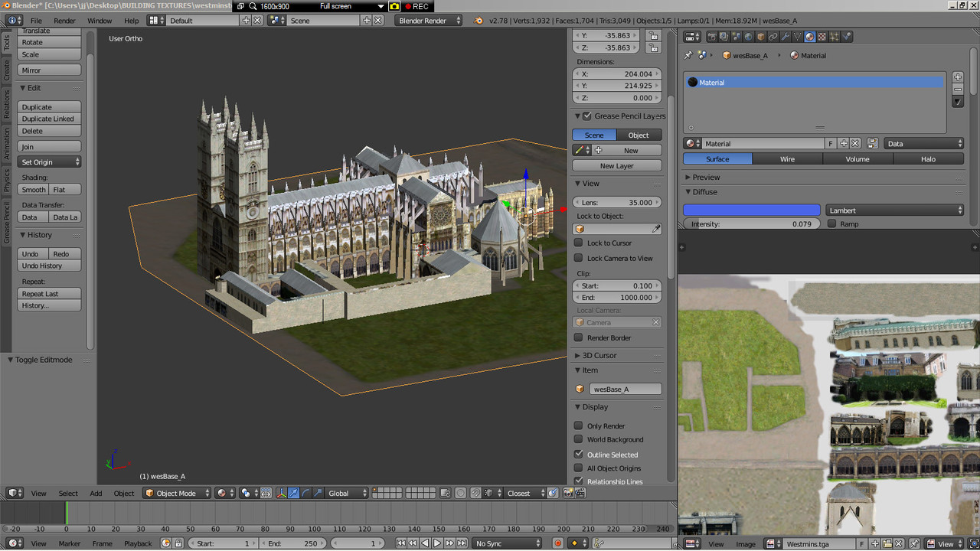Open the World properties globe icon
This screenshot has height=551, width=980.
(x=748, y=37)
